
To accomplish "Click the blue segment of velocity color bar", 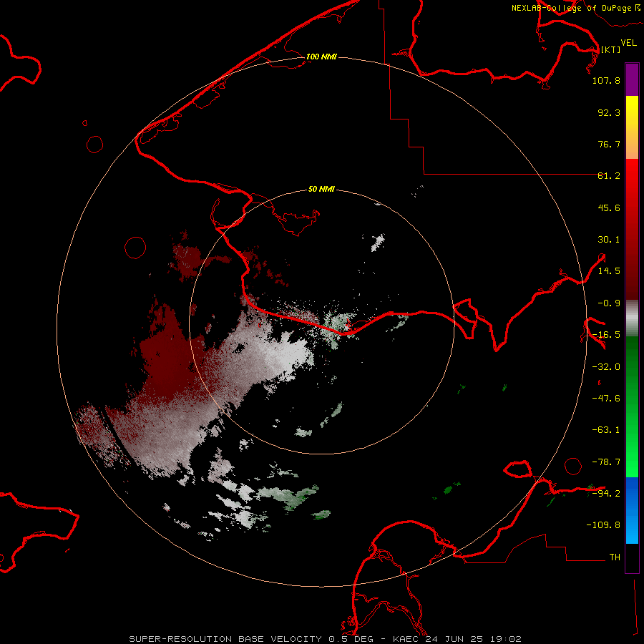I will [632, 510].
